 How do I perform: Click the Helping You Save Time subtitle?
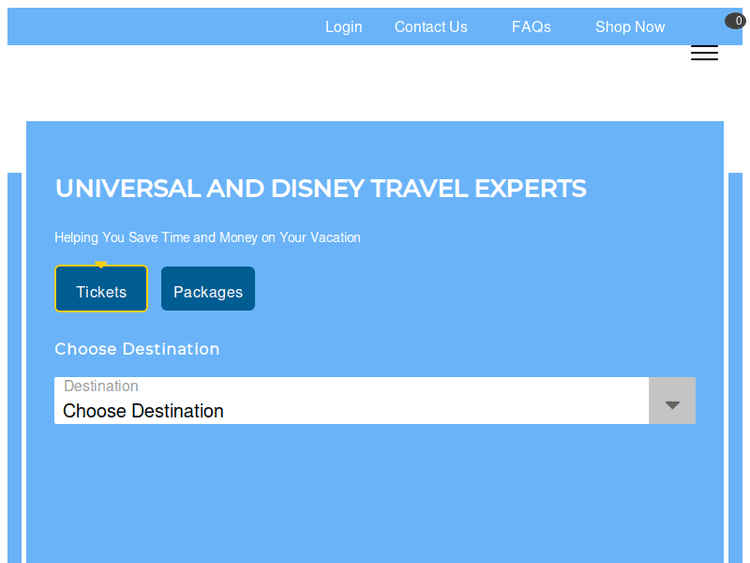click(207, 238)
